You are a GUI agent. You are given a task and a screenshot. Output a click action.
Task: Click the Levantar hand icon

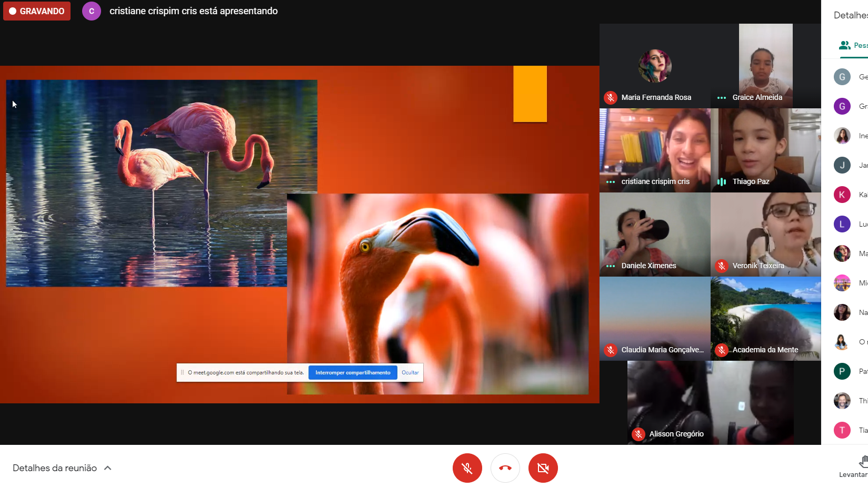click(862, 462)
